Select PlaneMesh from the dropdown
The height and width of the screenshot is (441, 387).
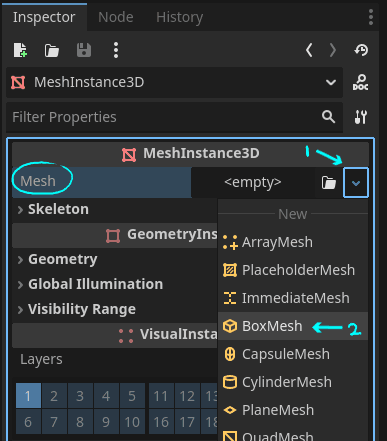pyautogui.click(x=293, y=410)
